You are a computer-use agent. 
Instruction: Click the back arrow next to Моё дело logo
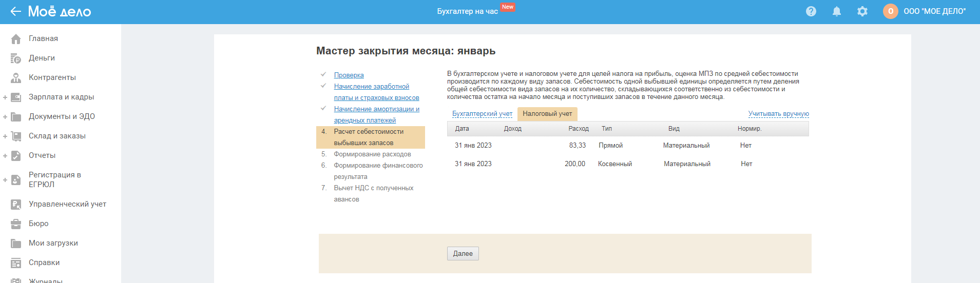16,11
